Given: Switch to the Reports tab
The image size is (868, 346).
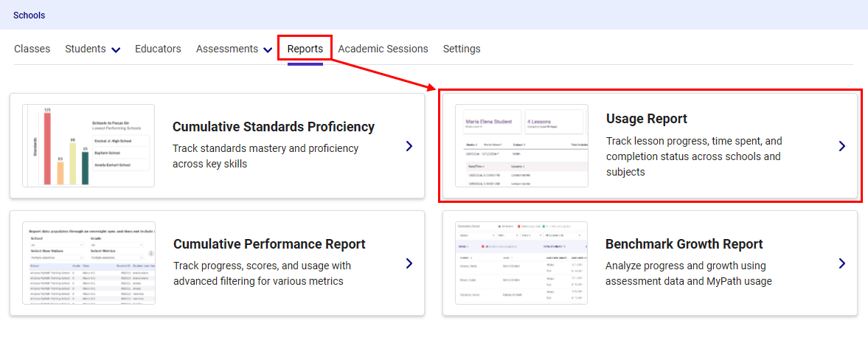Looking at the screenshot, I should (x=305, y=49).
